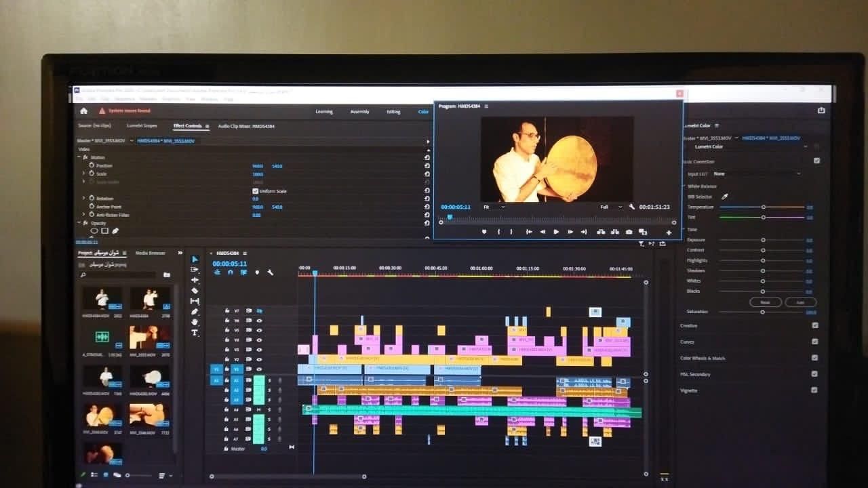
Task: Create ellipse mask under Opacity
Action: click(94, 231)
